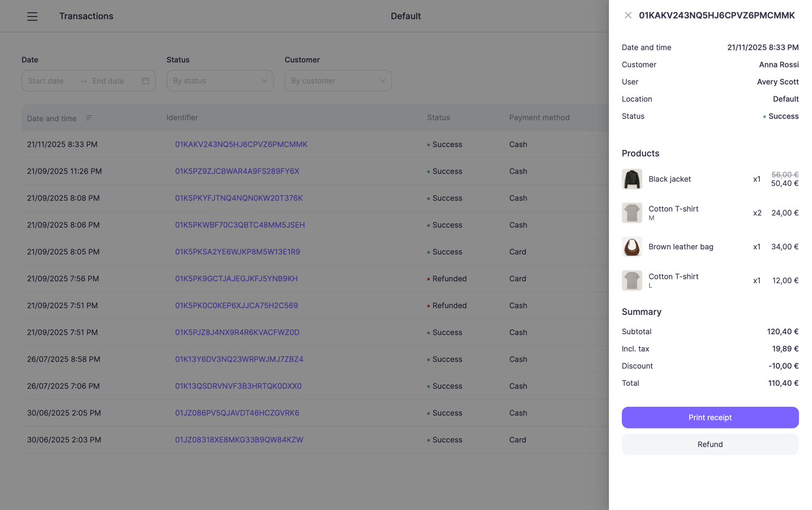The image size is (812, 510).
Task: Click the Refund button
Action: click(x=710, y=444)
